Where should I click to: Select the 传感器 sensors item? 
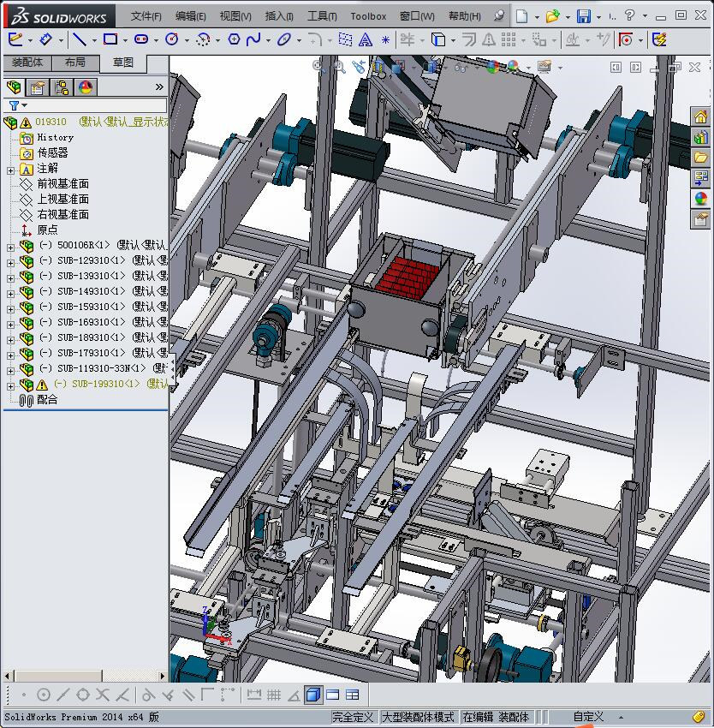coord(52,152)
